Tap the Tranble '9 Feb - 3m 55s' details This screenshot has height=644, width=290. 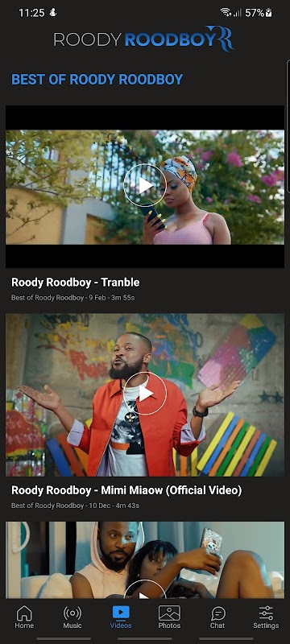point(111,298)
